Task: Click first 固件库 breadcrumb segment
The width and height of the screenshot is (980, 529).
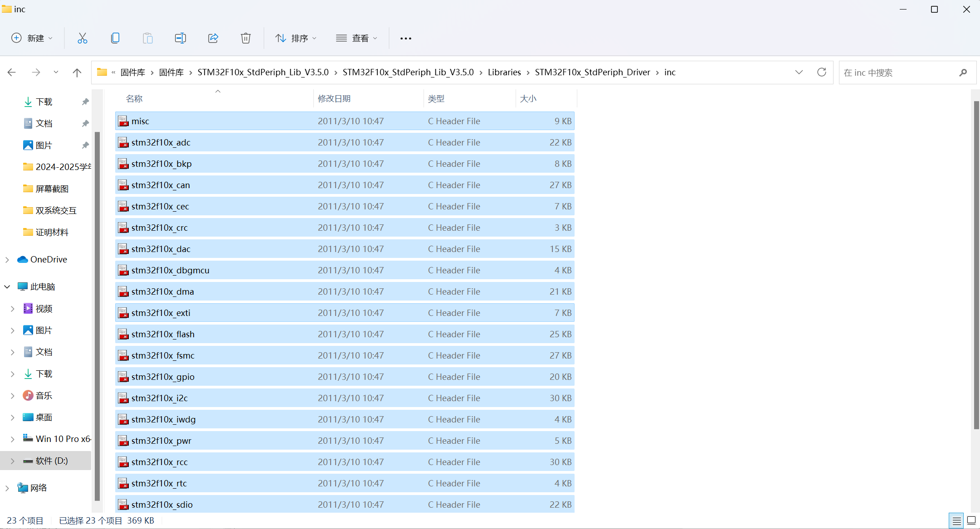Action: click(133, 72)
